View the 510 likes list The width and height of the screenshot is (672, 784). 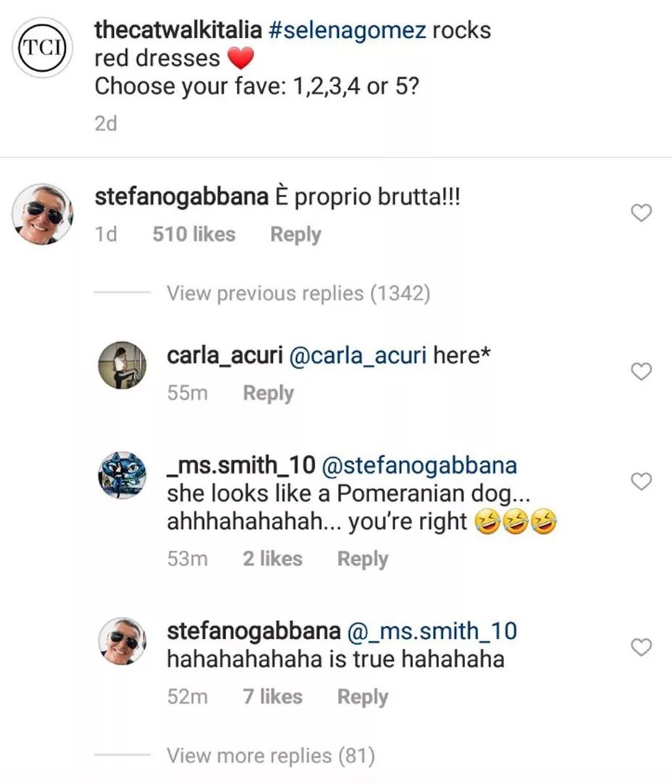tap(193, 235)
